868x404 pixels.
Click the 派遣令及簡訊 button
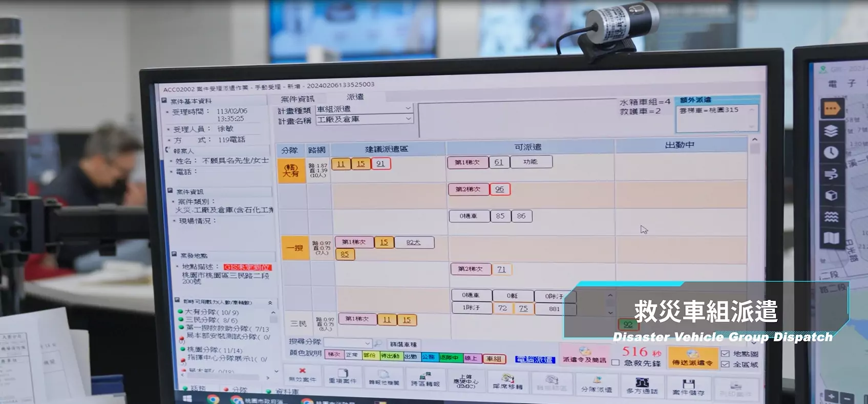(584, 355)
